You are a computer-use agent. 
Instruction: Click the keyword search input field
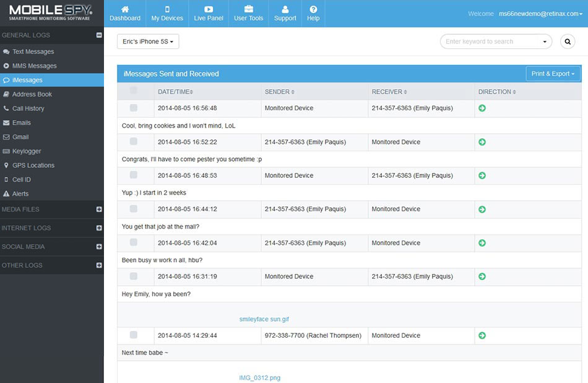pyautogui.click(x=491, y=42)
